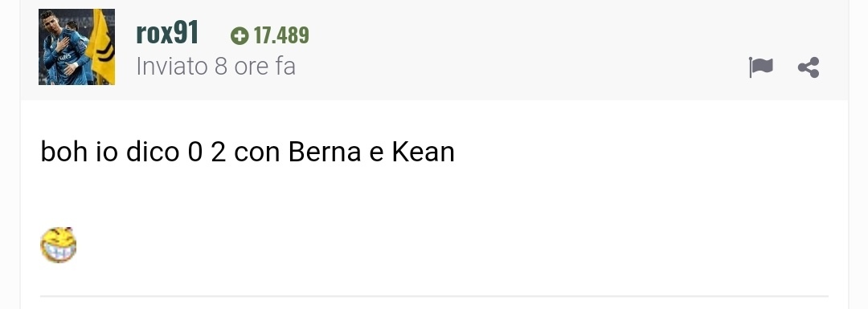Click "ore fa" in the posting time
The width and height of the screenshot is (868, 309).
(x=265, y=67)
